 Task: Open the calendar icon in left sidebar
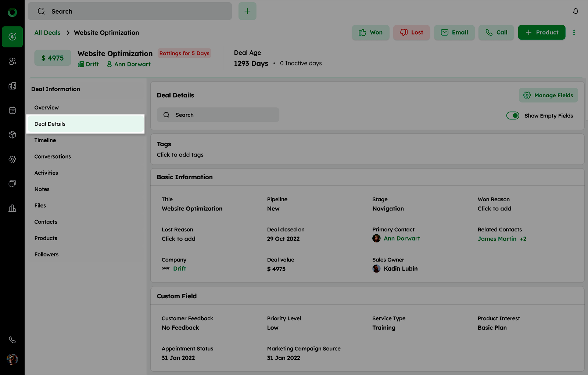pyautogui.click(x=12, y=110)
